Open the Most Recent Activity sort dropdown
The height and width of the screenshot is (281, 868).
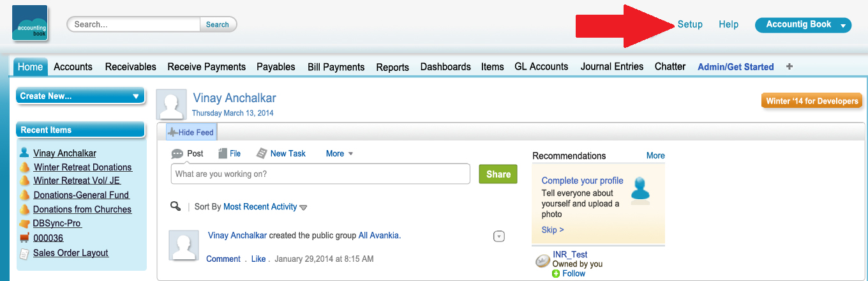coord(265,207)
